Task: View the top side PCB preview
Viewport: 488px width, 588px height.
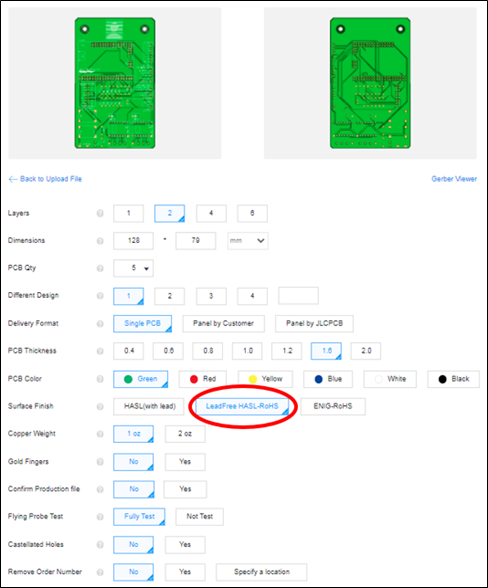Action: coord(115,83)
